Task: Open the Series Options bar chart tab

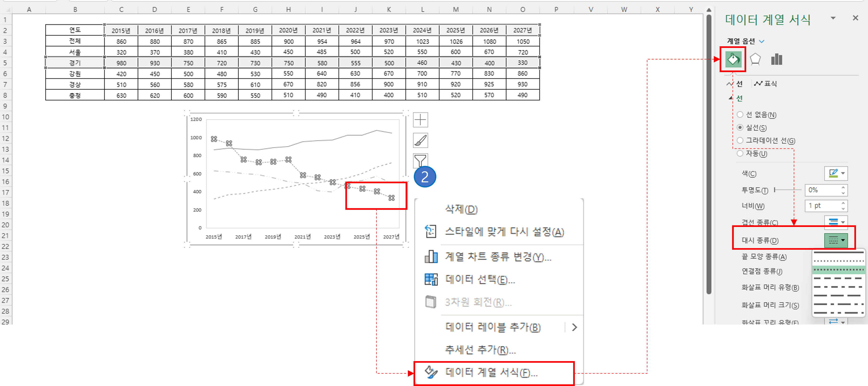Action: point(776,60)
